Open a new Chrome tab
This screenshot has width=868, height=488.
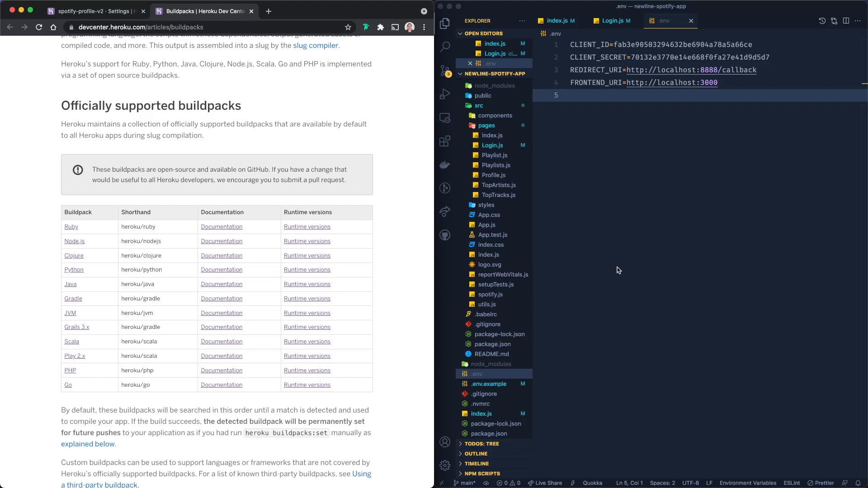click(269, 11)
